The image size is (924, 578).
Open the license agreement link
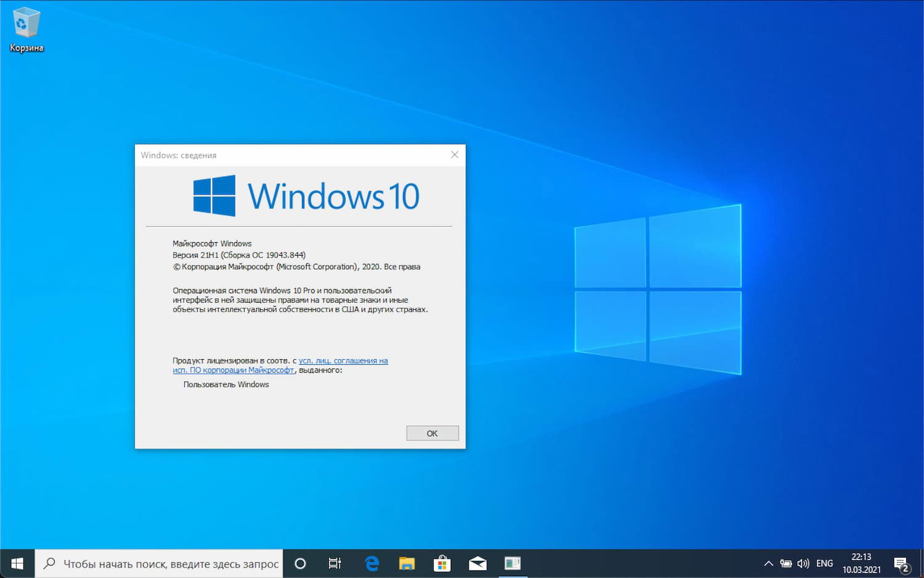tap(343, 360)
